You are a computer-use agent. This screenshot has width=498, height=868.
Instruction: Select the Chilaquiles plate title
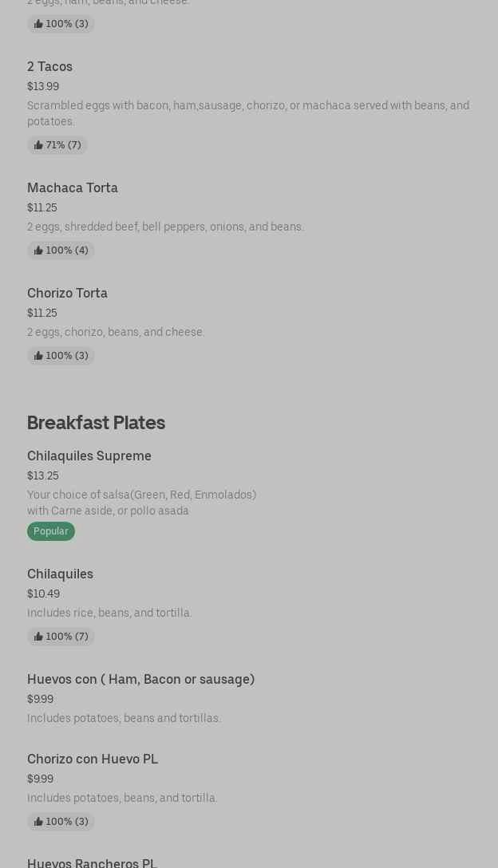pyautogui.click(x=60, y=574)
